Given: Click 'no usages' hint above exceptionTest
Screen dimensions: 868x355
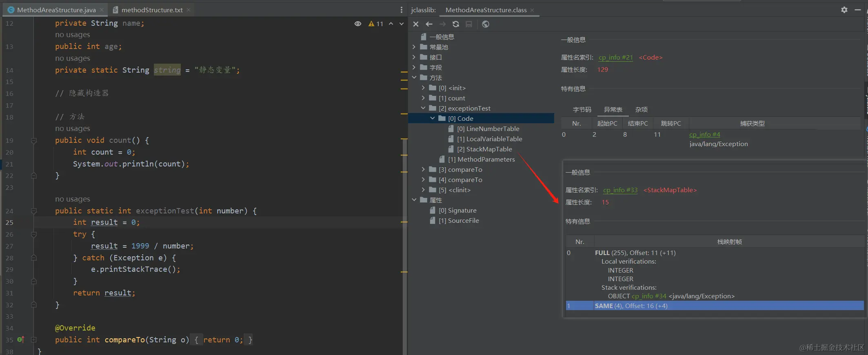Looking at the screenshot, I should click(73, 199).
